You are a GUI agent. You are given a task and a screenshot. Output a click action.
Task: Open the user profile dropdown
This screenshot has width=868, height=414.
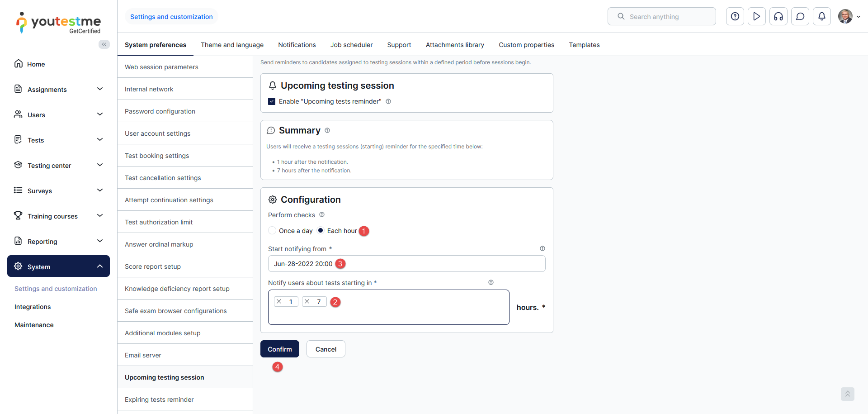[849, 17]
